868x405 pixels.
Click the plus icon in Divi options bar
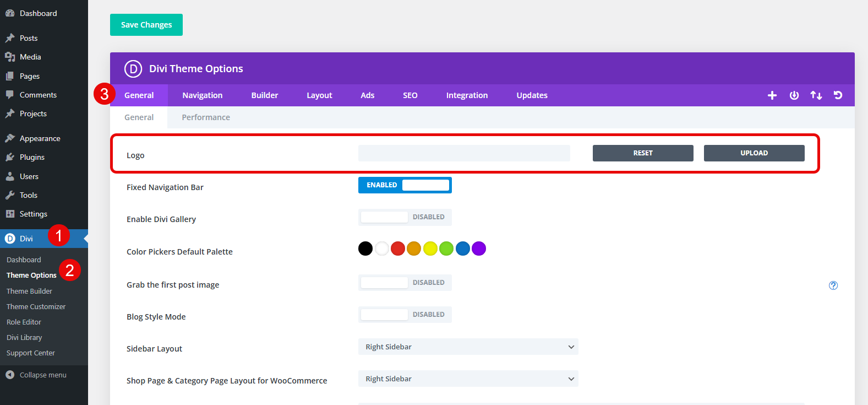point(772,95)
